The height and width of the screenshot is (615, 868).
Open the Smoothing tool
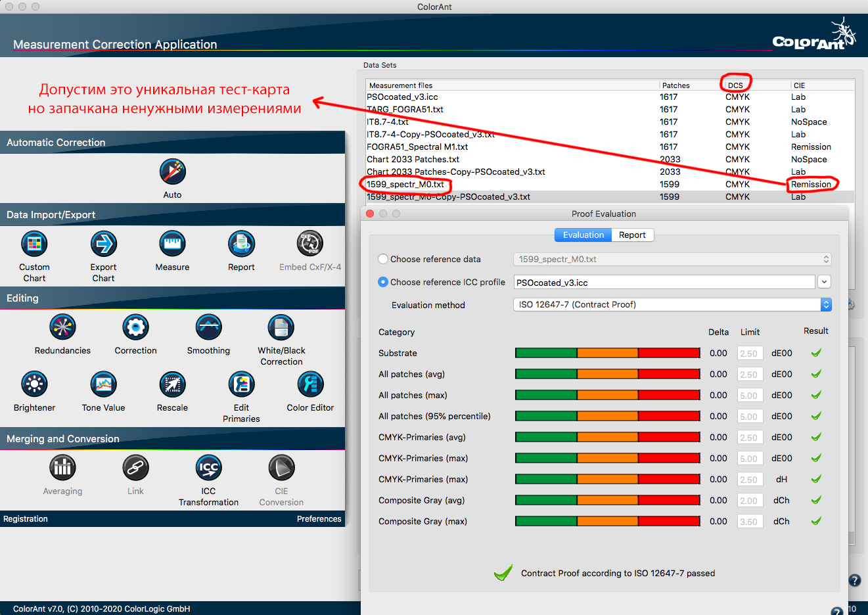[208, 327]
